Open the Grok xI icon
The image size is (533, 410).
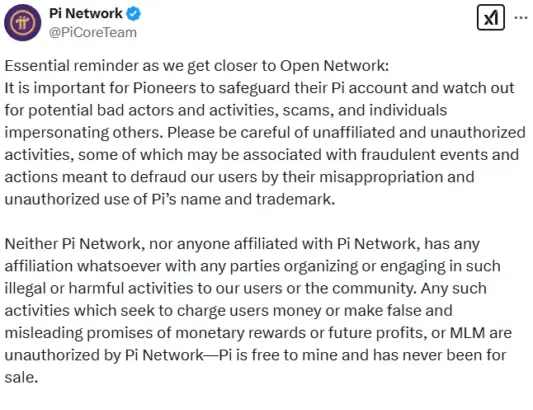click(x=491, y=17)
